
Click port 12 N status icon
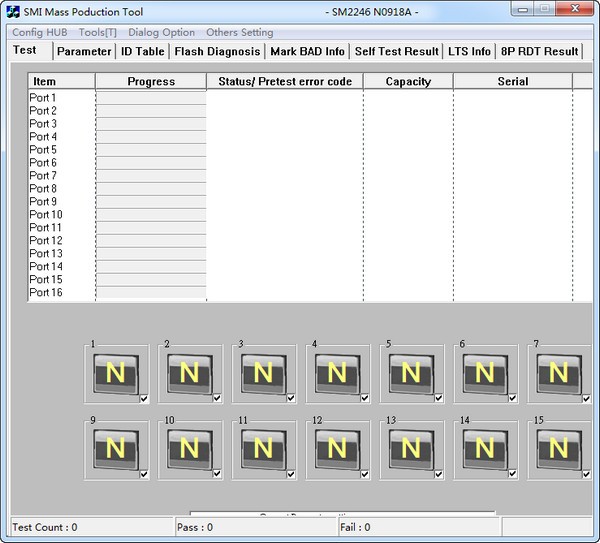coord(337,449)
